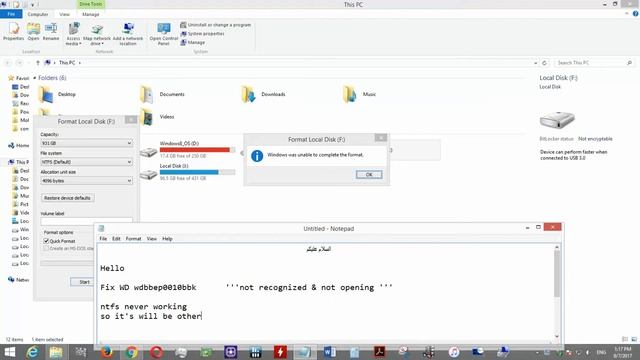The width and height of the screenshot is (640, 360).
Task: Click Network in navigation pane
Action: coord(19,280)
